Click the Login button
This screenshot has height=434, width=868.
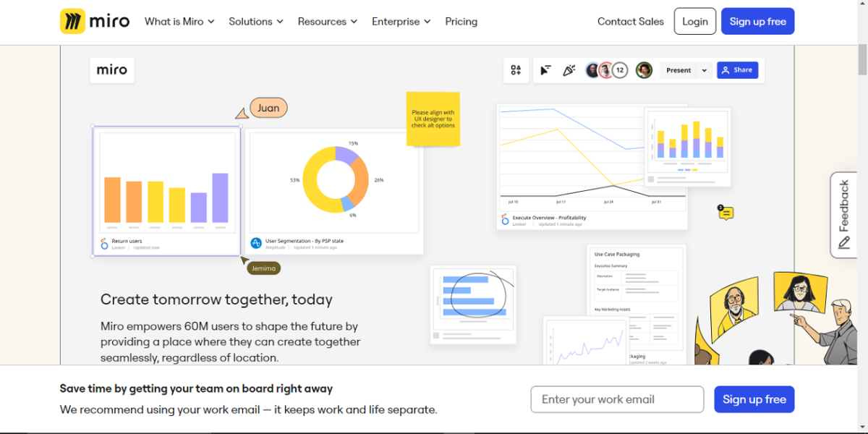pos(694,21)
